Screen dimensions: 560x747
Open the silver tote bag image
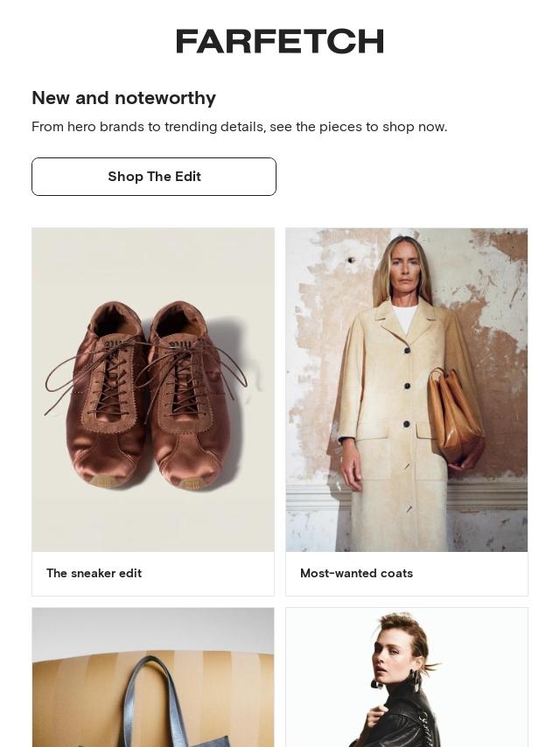tap(153, 677)
